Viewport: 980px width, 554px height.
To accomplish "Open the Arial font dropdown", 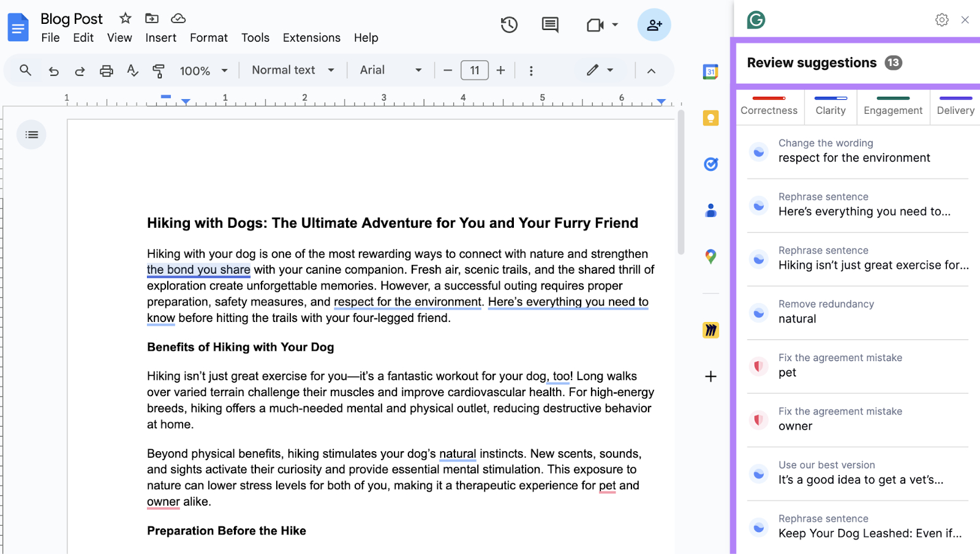I will click(390, 70).
